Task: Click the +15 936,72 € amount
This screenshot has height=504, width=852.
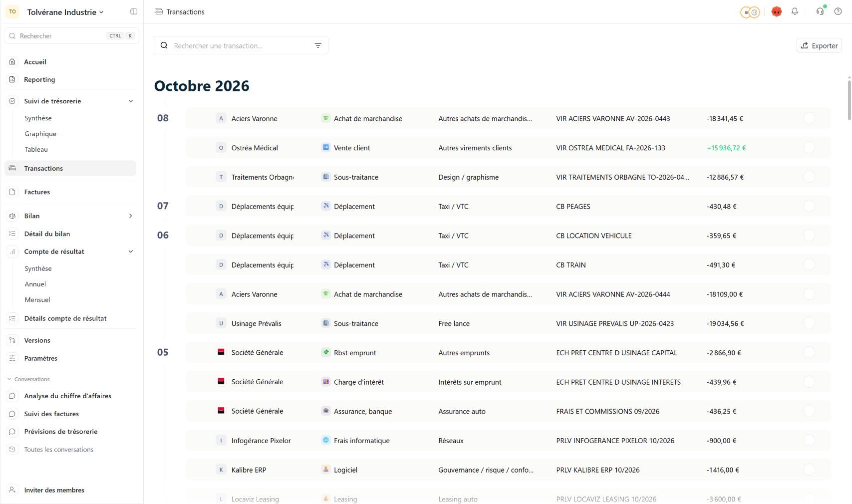Action: click(726, 148)
